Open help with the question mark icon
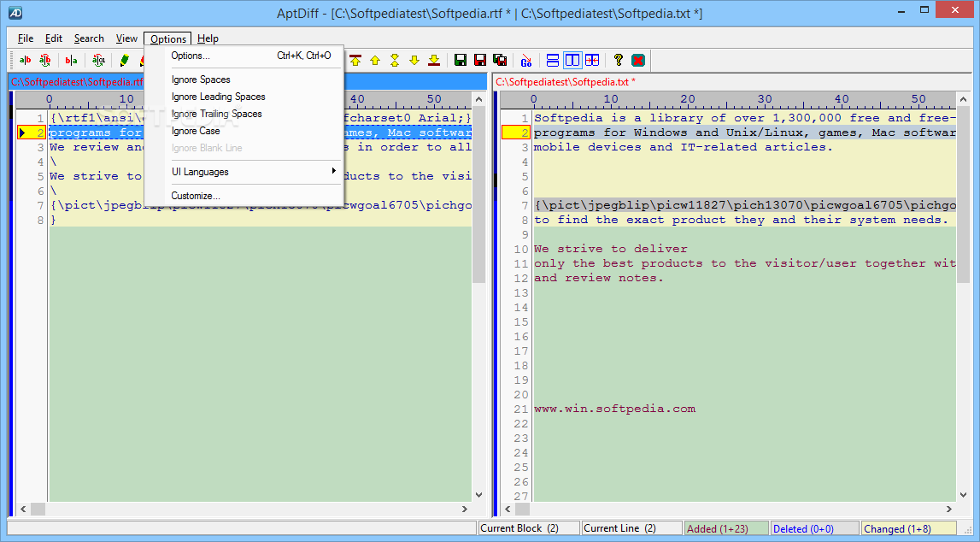 point(618,60)
